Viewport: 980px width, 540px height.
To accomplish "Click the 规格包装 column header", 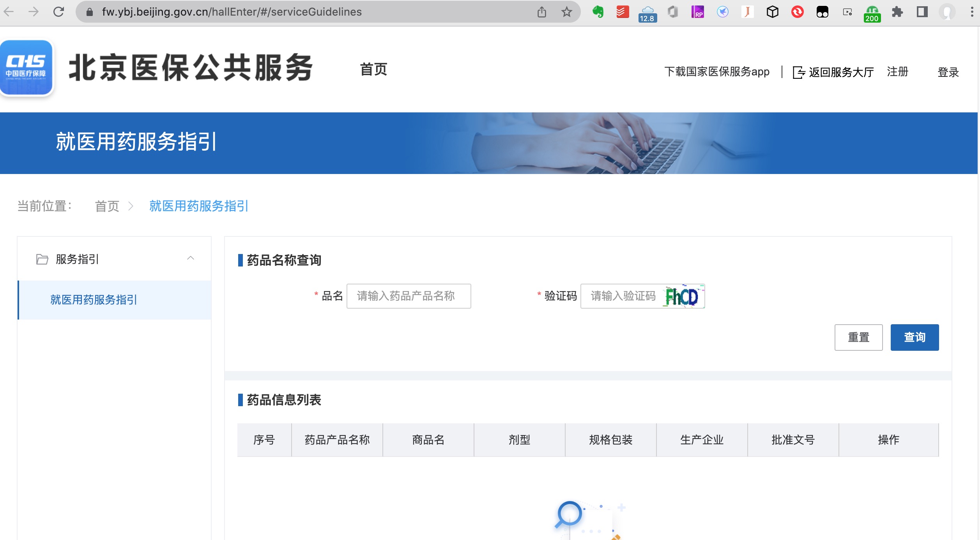I will 611,440.
